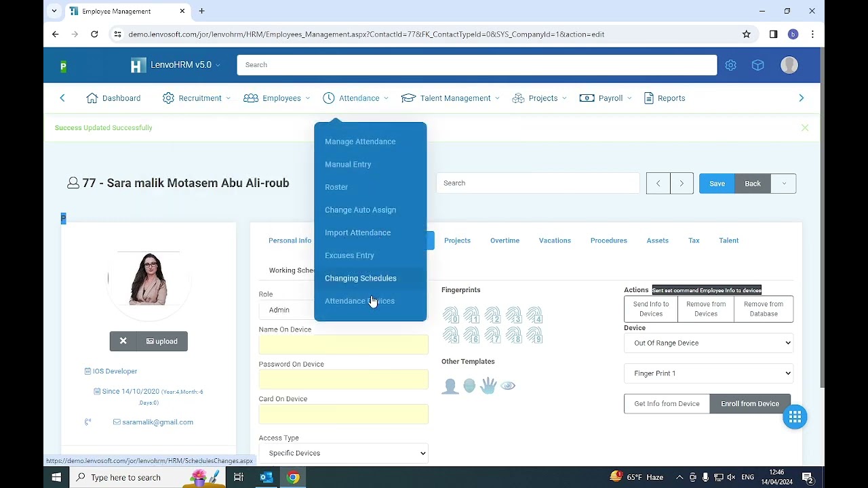Click the palm hand template icon
868x488 pixels.
coord(488,386)
